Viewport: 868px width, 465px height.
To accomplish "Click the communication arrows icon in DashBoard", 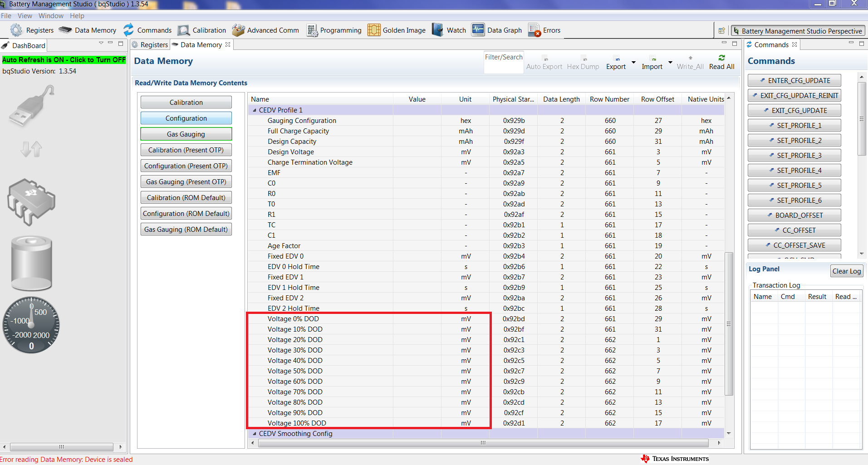I will [x=31, y=149].
